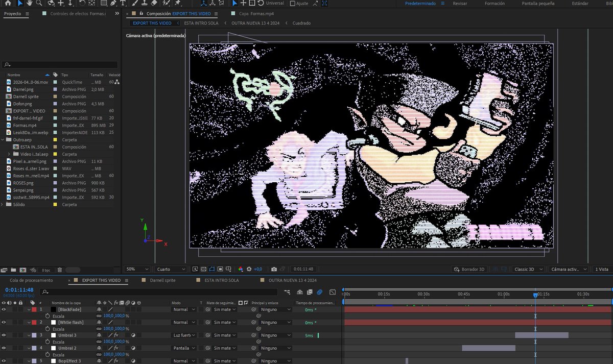
Task: Toggle frame blending switch in timeline
Action: point(309,292)
